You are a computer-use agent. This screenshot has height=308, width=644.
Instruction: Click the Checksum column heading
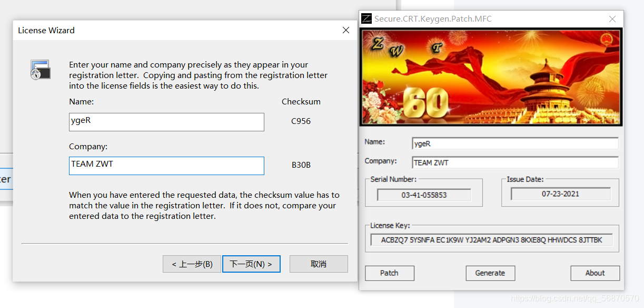click(x=301, y=102)
